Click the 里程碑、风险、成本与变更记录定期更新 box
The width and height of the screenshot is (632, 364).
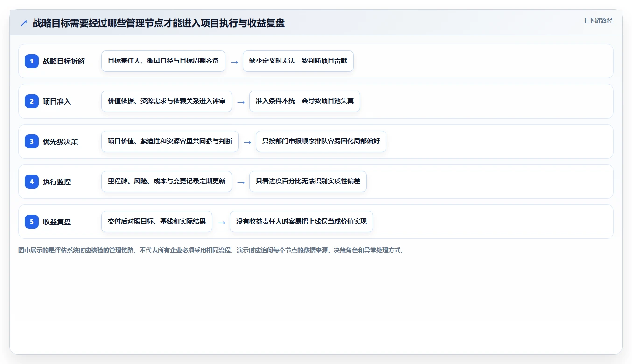point(167,182)
